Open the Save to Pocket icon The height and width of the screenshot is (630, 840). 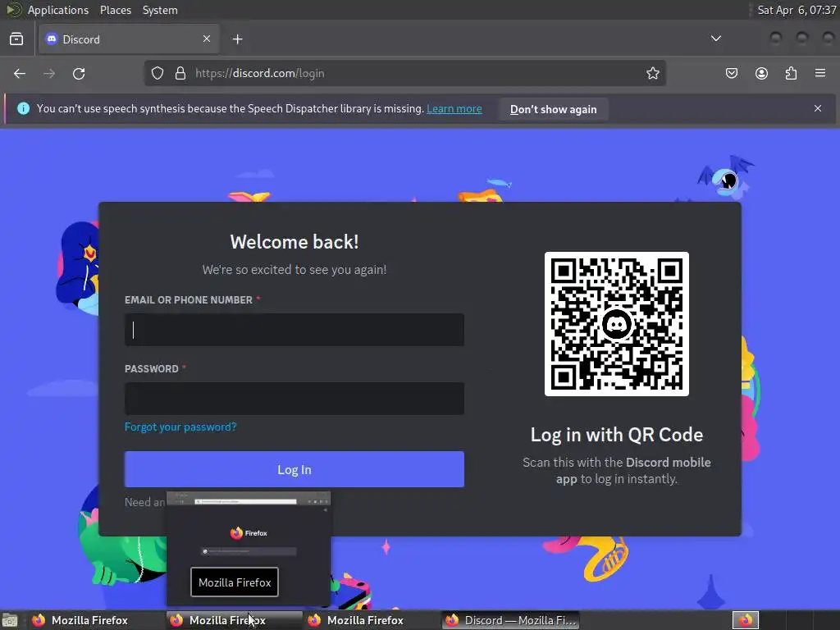click(731, 73)
